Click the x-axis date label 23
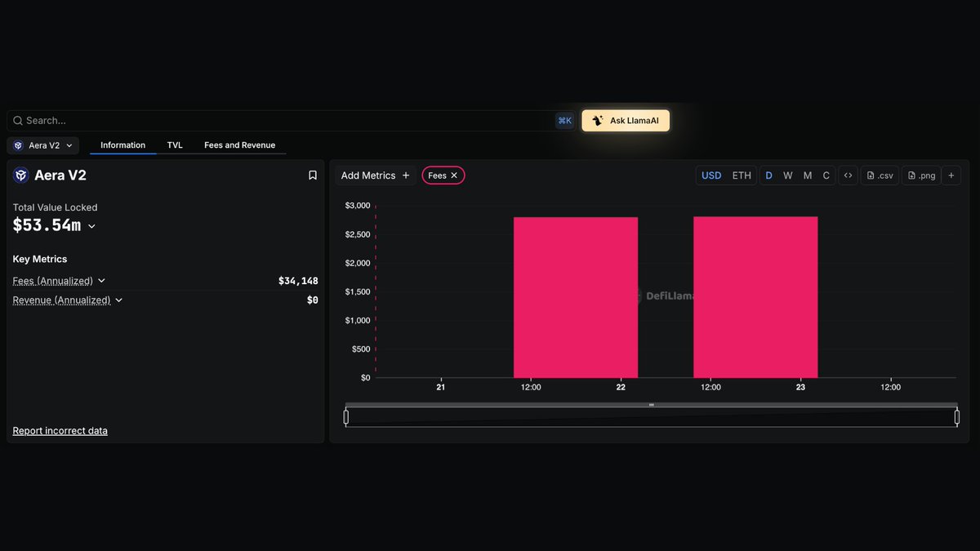 point(800,387)
